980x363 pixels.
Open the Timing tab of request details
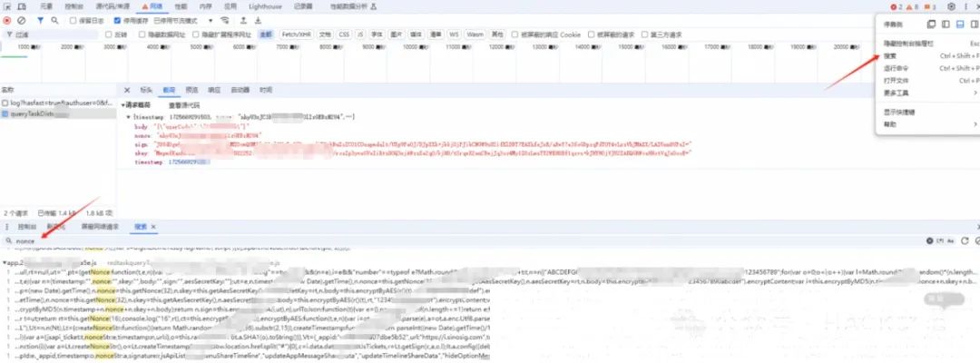point(266,90)
